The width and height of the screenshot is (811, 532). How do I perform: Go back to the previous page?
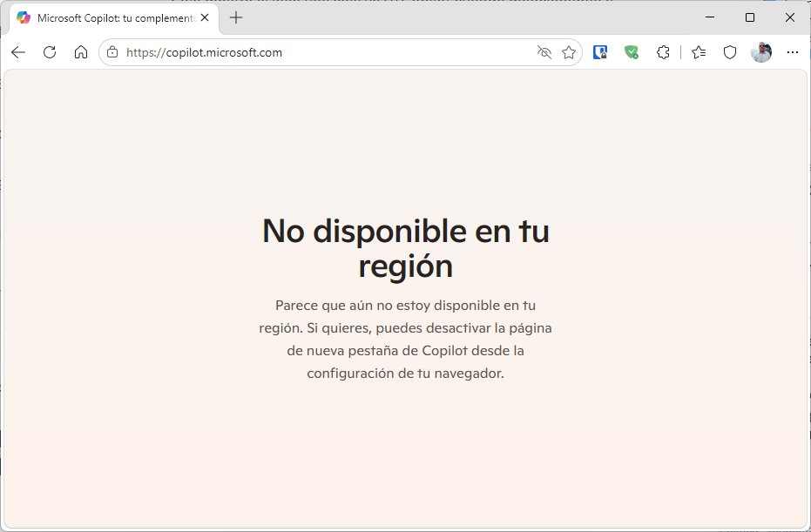tap(18, 52)
